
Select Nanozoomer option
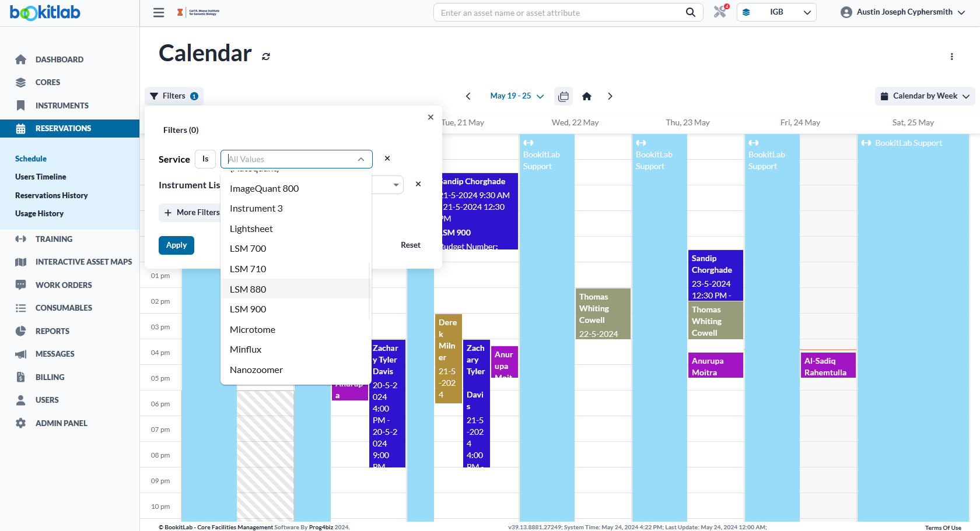tap(296, 370)
